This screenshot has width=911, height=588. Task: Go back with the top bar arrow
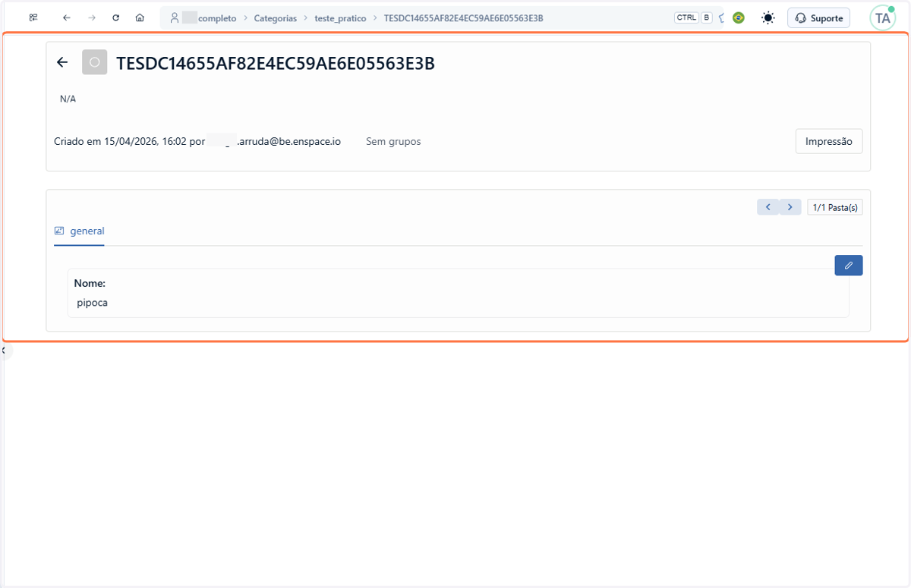[x=67, y=17]
